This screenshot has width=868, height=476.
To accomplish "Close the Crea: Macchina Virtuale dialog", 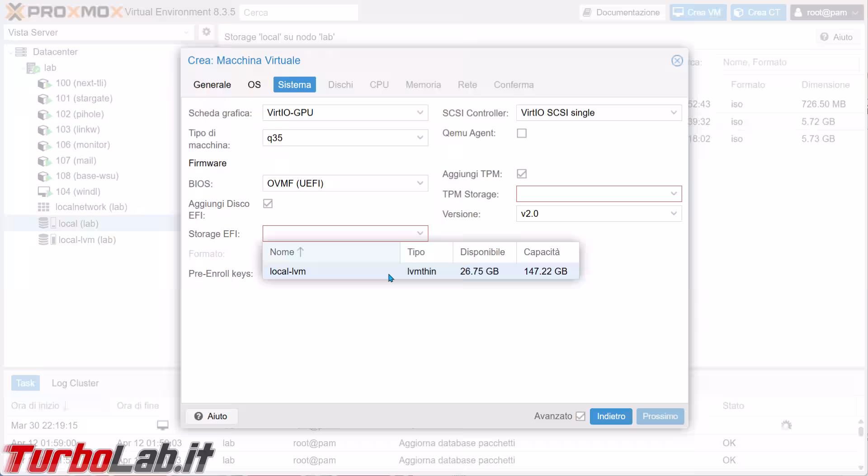I will point(677,61).
